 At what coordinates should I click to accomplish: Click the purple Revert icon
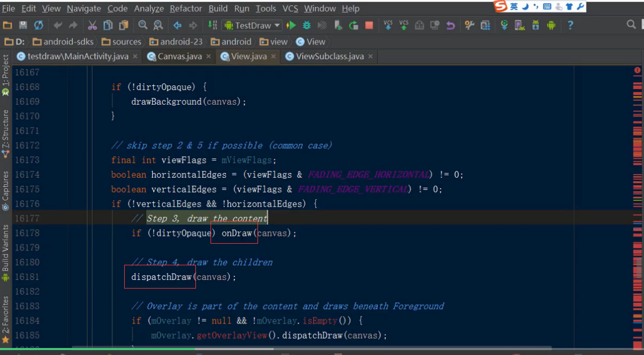click(x=451, y=25)
